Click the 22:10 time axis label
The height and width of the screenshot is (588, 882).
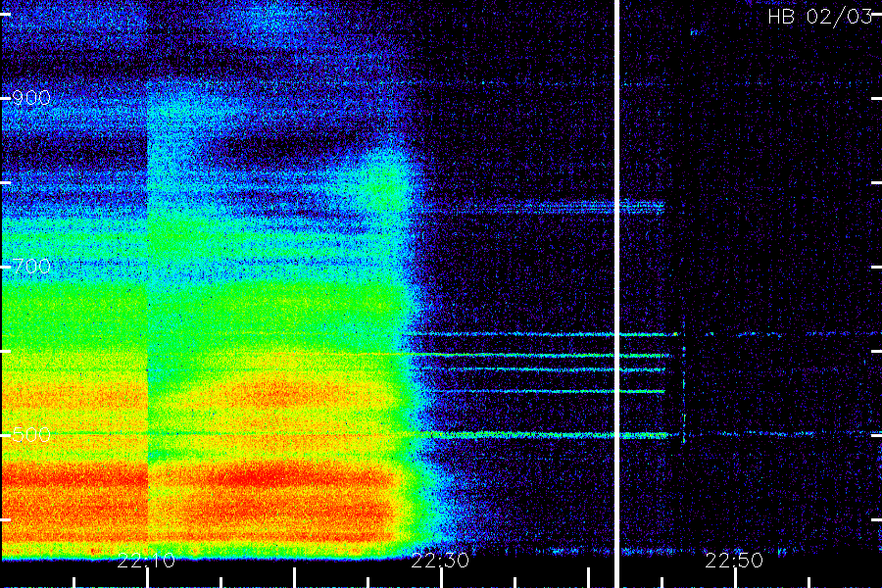click(146, 561)
